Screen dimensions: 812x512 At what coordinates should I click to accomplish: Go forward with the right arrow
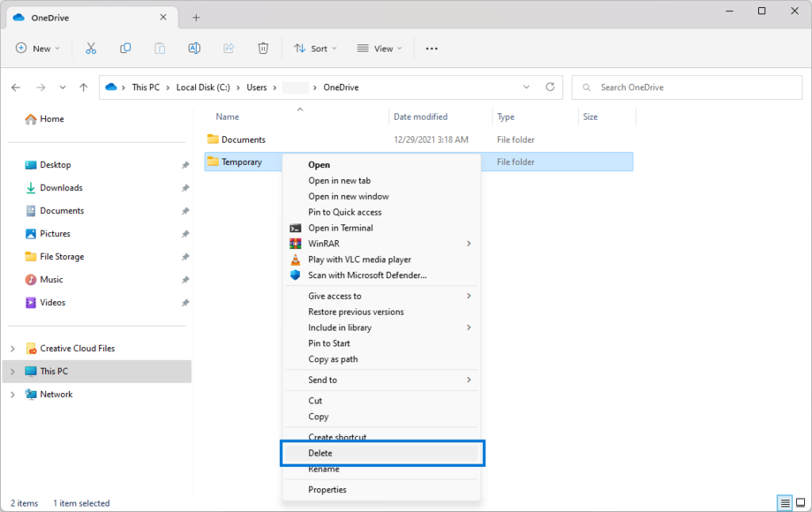coord(40,87)
